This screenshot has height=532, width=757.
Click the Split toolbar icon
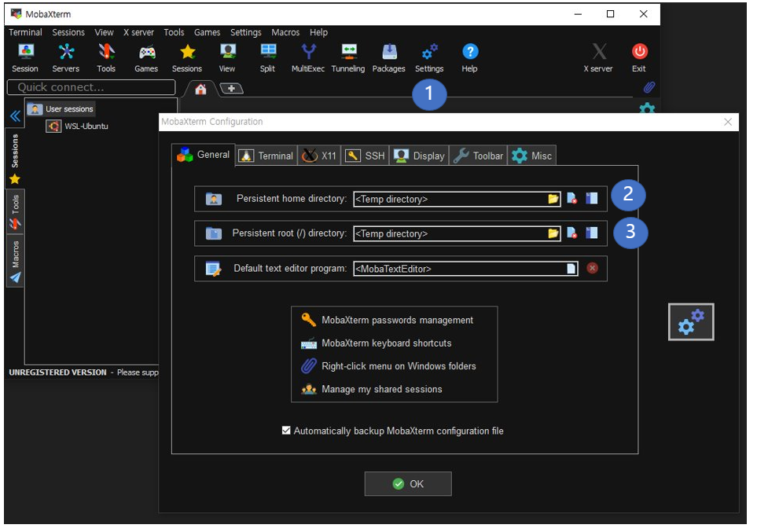pos(267,58)
